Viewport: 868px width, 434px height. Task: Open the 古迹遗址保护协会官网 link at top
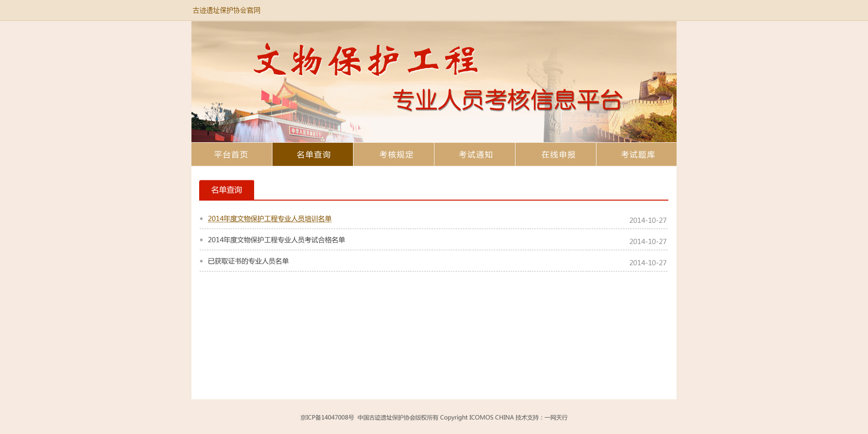pyautogui.click(x=226, y=10)
